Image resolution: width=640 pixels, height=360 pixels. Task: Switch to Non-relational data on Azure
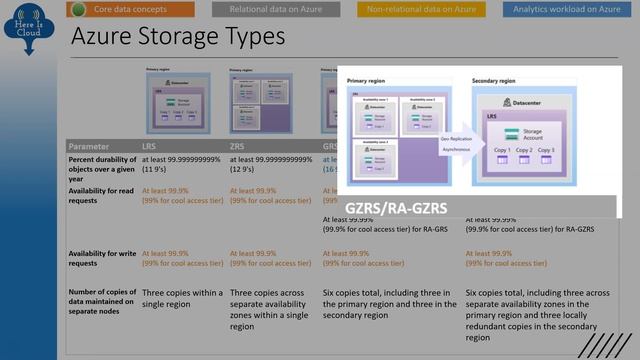tap(421, 9)
